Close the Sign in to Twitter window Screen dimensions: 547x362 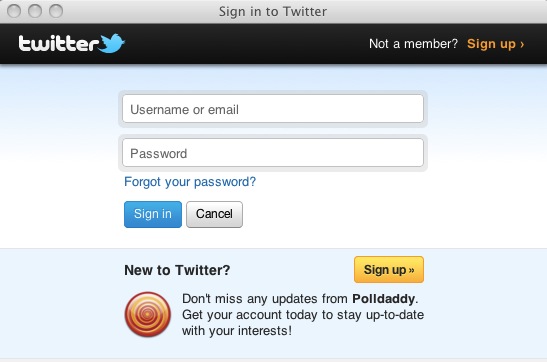[x=14, y=11]
